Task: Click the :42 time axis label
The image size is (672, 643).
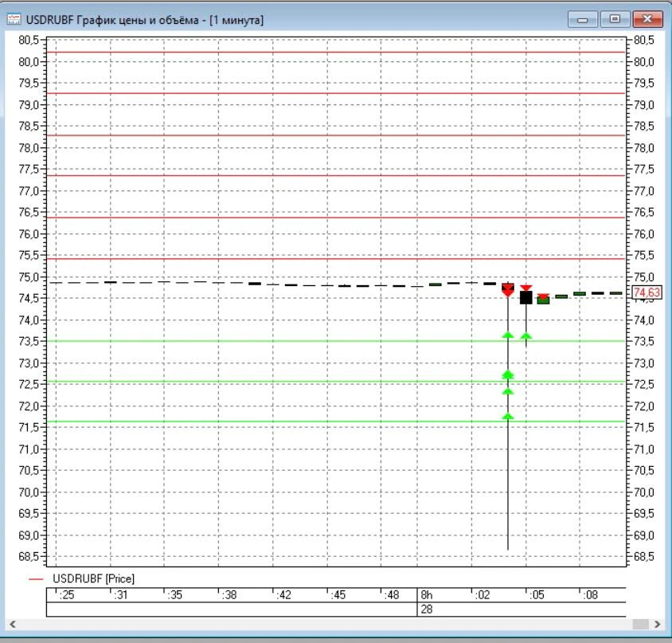Action: [283, 595]
